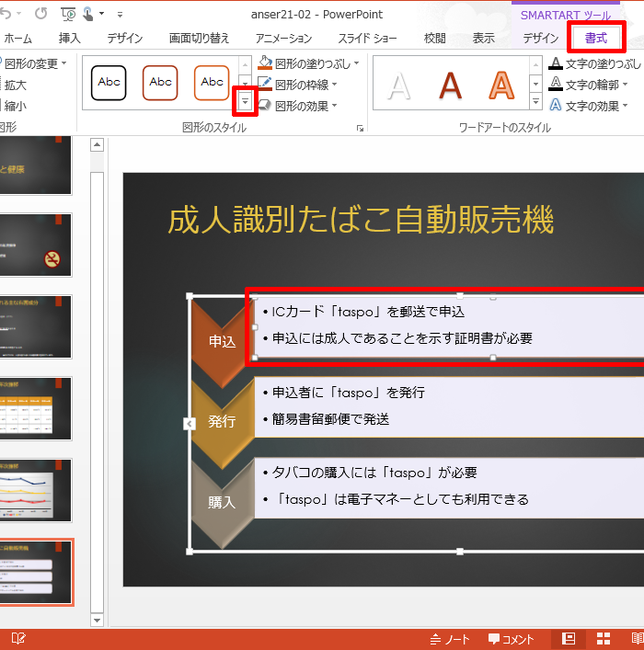The image size is (644, 650).
Task: Open the アニメーション tab
Action: tap(283, 38)
